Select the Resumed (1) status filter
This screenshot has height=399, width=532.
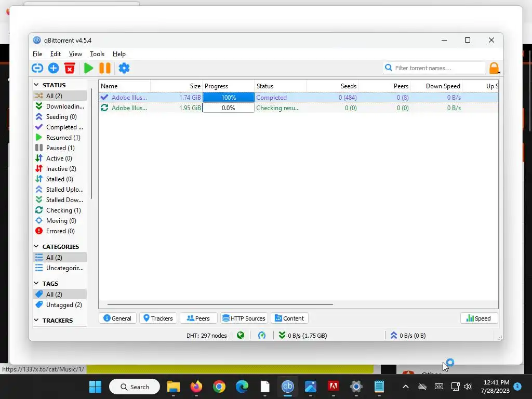(60, 137)
